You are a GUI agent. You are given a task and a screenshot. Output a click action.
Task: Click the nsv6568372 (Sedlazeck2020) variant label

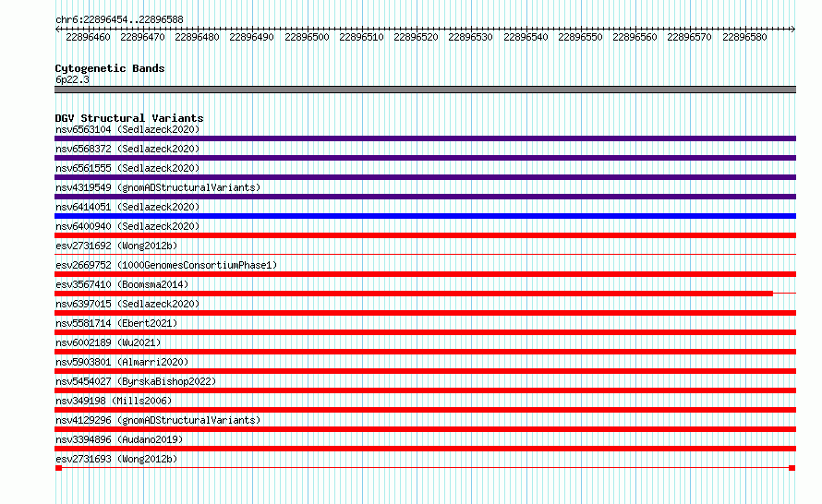coord(127,149)
